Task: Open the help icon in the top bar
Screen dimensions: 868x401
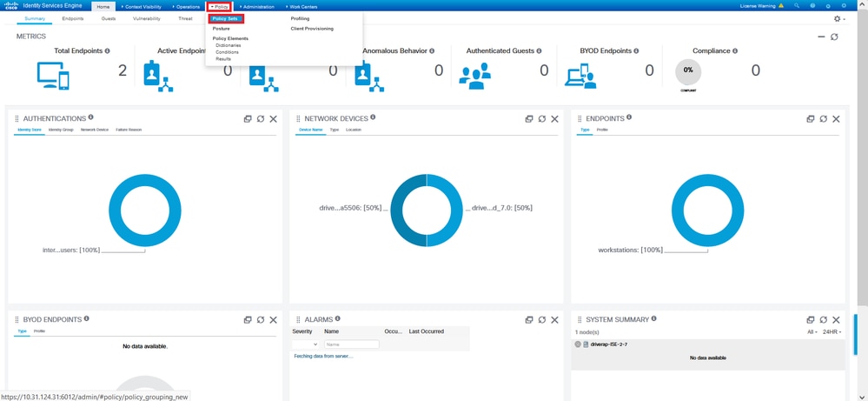Action: [812, 6]
